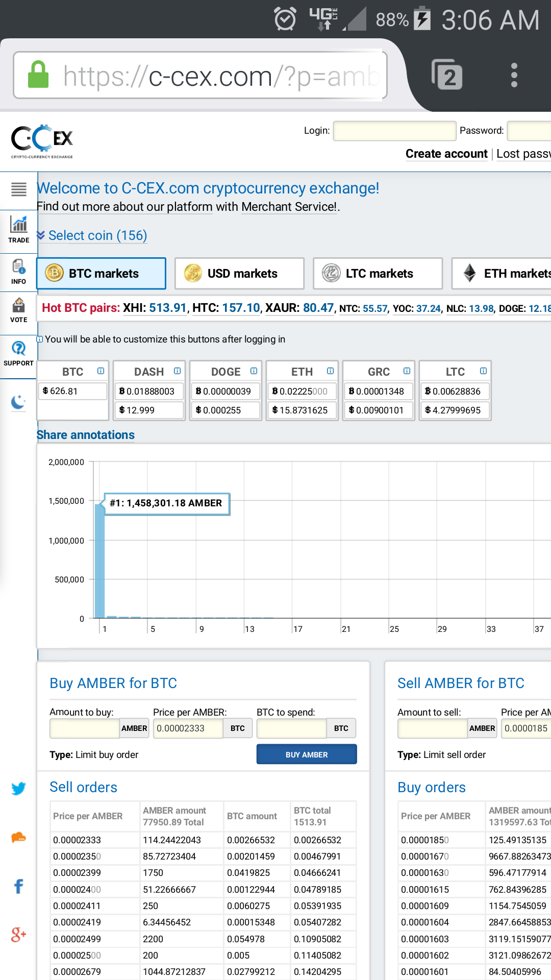Click the BUY AMBER button
551x980 pixels.
point(307,754)
